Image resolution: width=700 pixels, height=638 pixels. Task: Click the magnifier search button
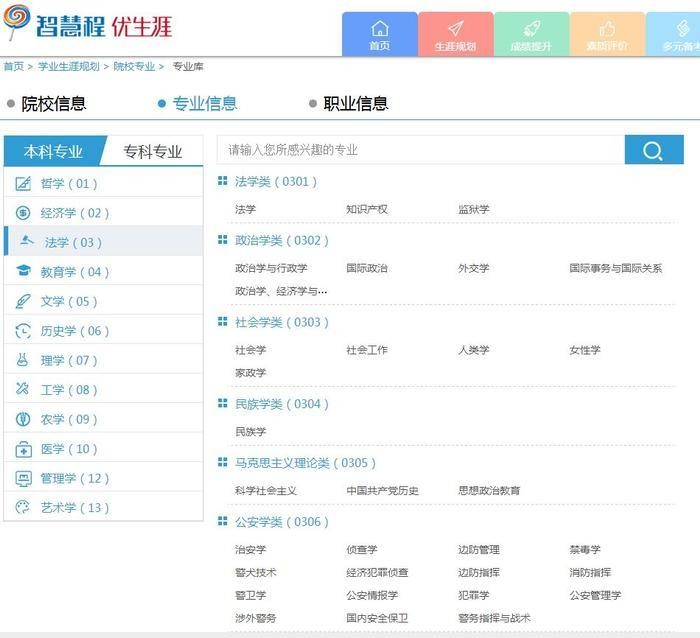point(654,150)
